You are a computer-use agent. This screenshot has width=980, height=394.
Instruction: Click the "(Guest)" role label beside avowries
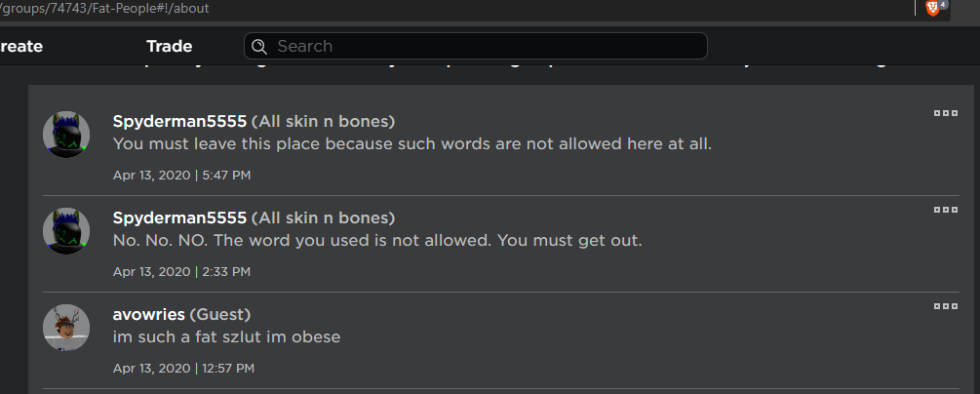tap(219, 314)
